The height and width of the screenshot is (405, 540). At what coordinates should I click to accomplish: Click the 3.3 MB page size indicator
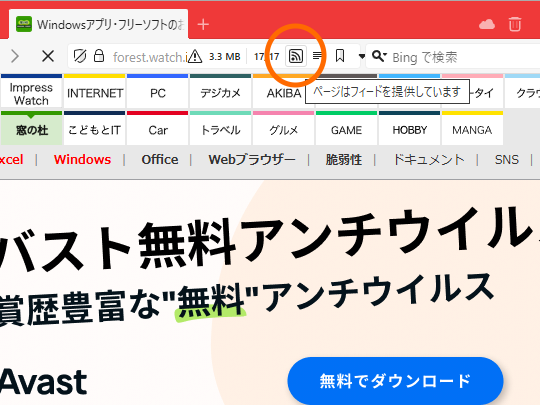click(225, 56)
